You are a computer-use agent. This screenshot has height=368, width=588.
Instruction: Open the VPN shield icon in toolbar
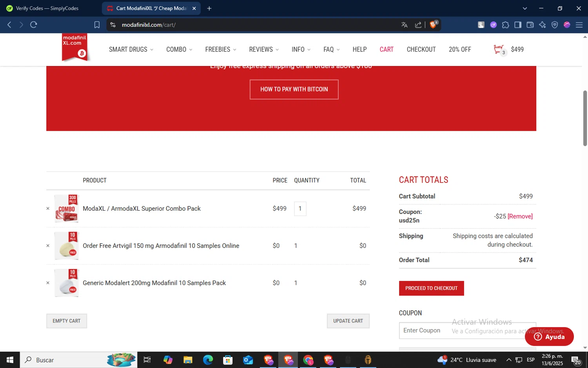click(x=555, y=25)
